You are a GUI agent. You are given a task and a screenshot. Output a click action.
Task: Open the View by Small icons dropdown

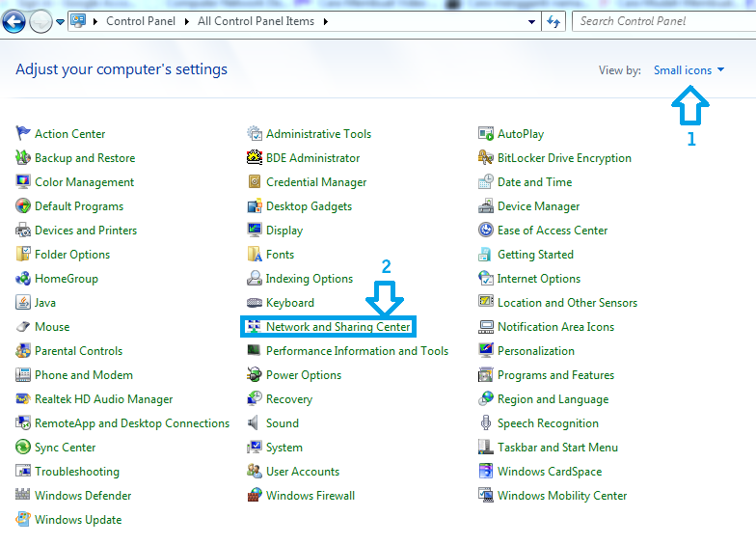(x=688, y=69)
